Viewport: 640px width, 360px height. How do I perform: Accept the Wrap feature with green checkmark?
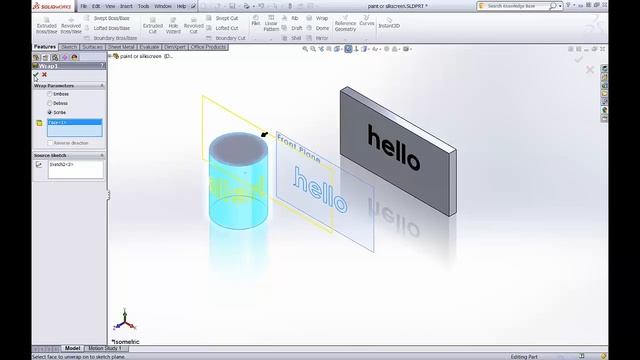pos(36,75)
